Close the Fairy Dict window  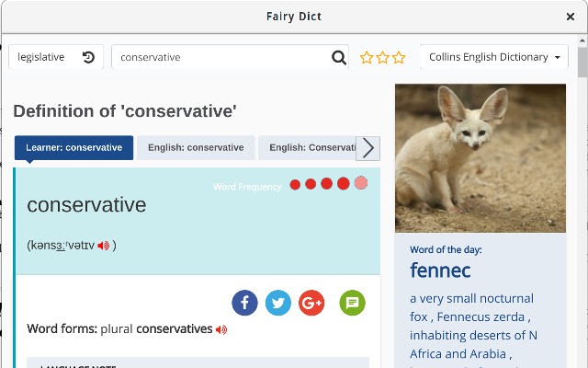click(570, 17)
